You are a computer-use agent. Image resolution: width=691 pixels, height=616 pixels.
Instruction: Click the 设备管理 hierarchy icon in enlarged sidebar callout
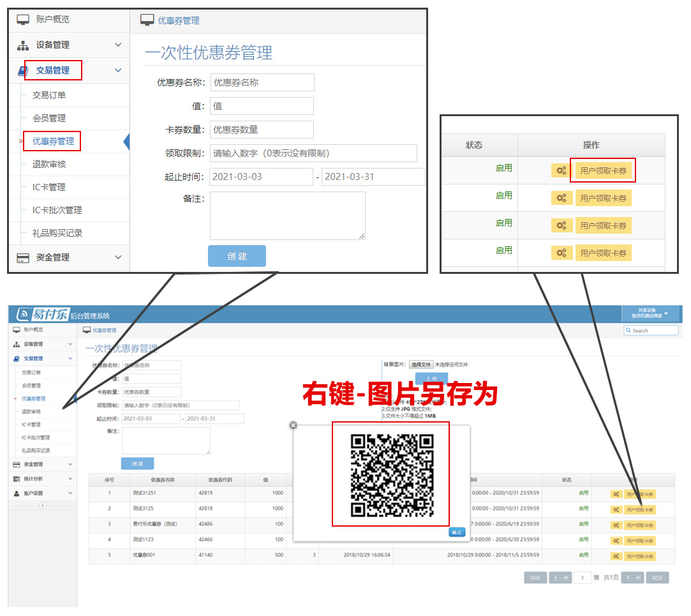tap(23, 45)
